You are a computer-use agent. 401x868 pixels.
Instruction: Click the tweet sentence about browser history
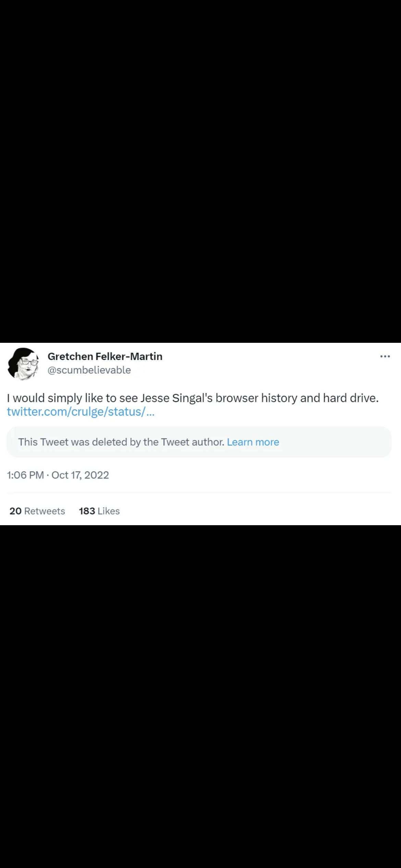click(193, 398)
